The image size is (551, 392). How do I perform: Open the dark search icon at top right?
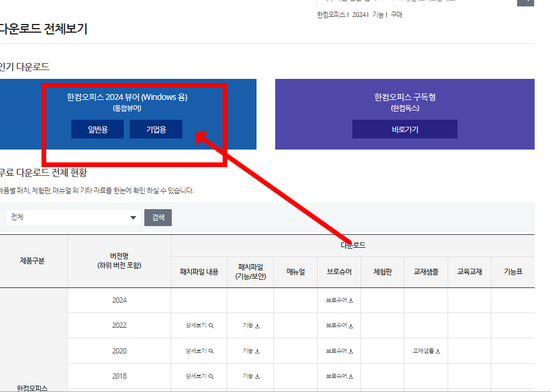point(524,3)
